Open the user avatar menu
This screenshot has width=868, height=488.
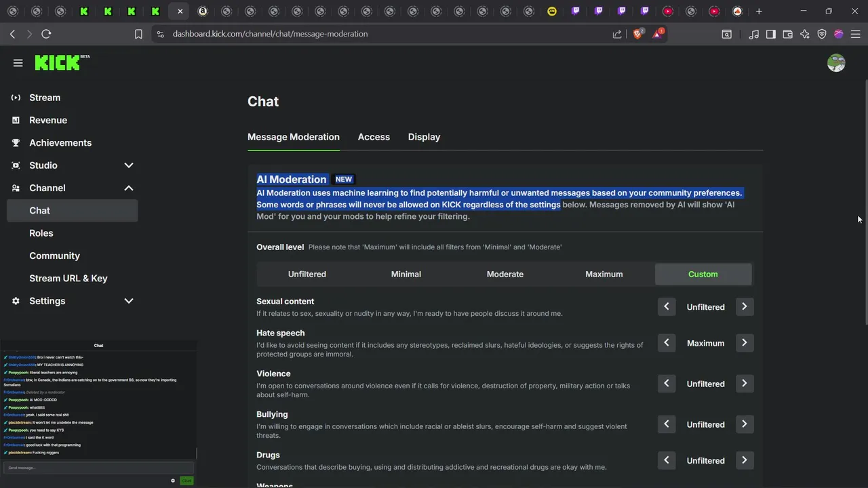(836, 63)
